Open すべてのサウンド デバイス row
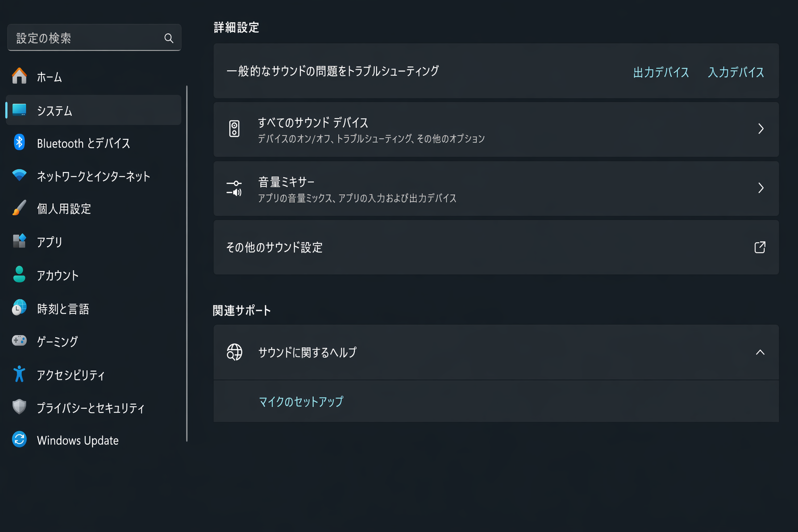Viewport: 798px width, 532px height. 496,129
